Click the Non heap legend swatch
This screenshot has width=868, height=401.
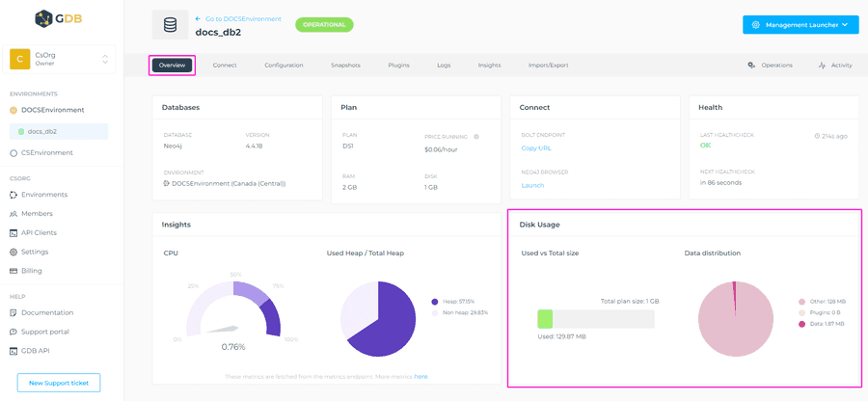click(435, 312)
